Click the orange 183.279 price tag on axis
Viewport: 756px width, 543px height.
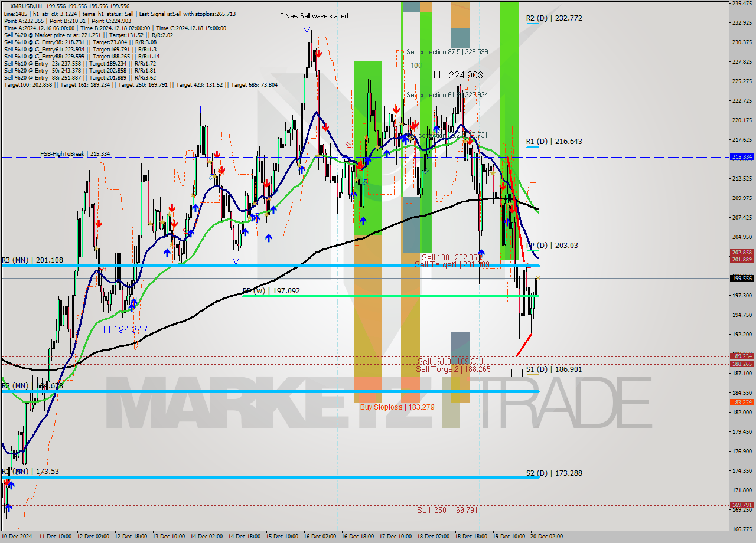tap(742, 403)
